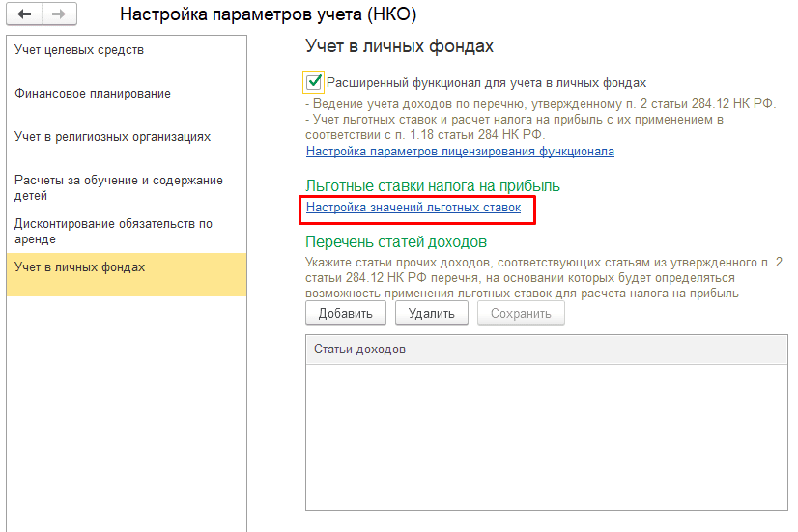Open the Настройка параметров лицензирования функционала link
798x532 pixels.
pos(460,152)
